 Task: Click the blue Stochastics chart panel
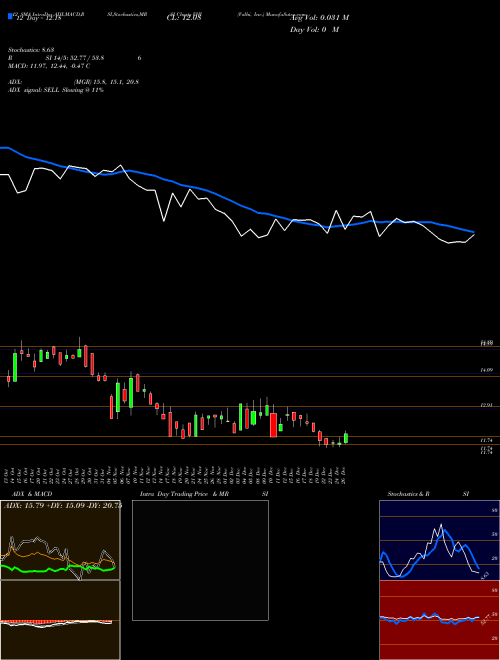coord(439,540)
